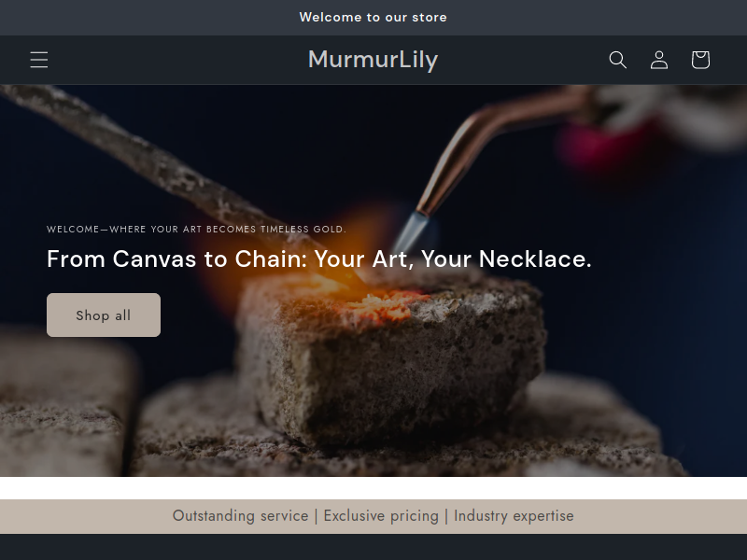
Task: Click the 'From Canvas to Chain' headline
Action: click(x=319, y=259)
